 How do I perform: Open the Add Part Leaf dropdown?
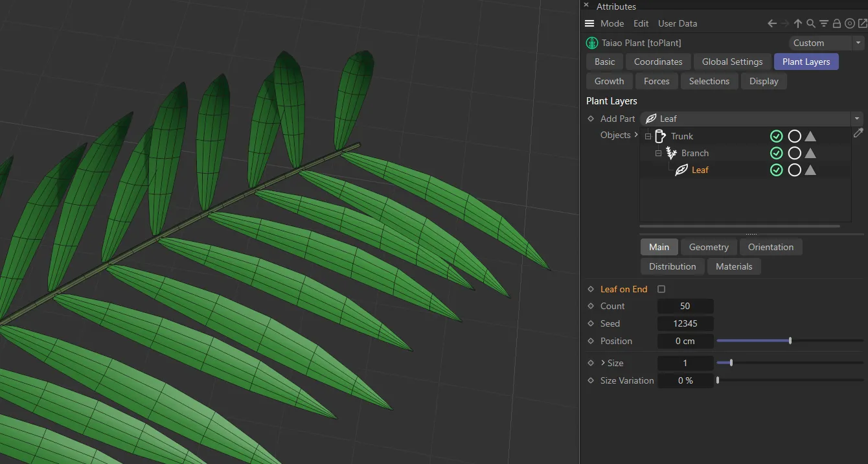click(858, 119)
